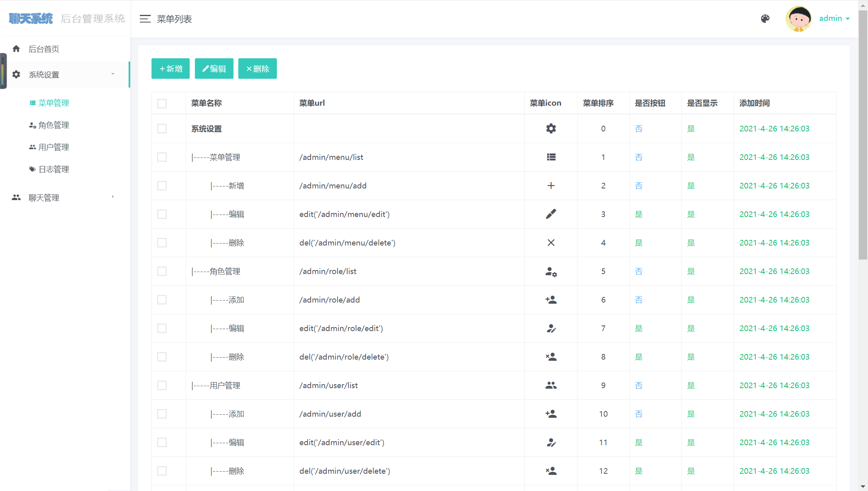This screenshot has width=868, height=491.
Task: Select the /admin/menu/list url cell
Action: point(409,157)
